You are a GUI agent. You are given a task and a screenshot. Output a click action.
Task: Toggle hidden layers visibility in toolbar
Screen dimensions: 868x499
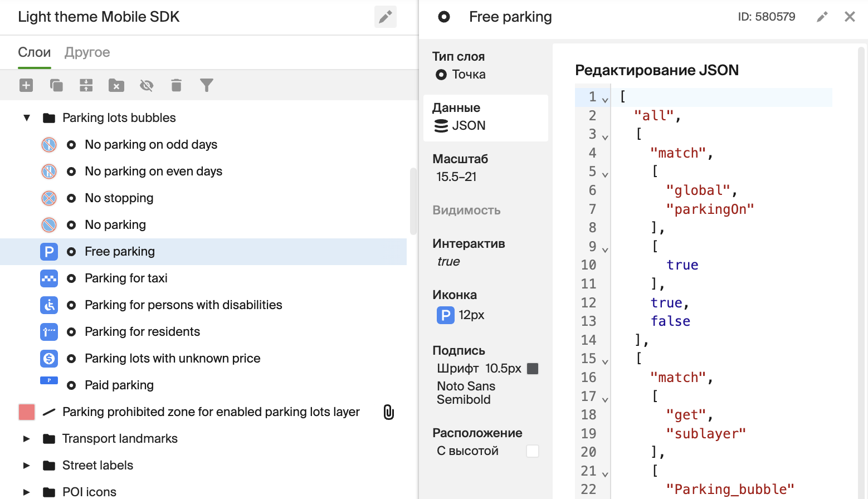(x=147, y=85)
